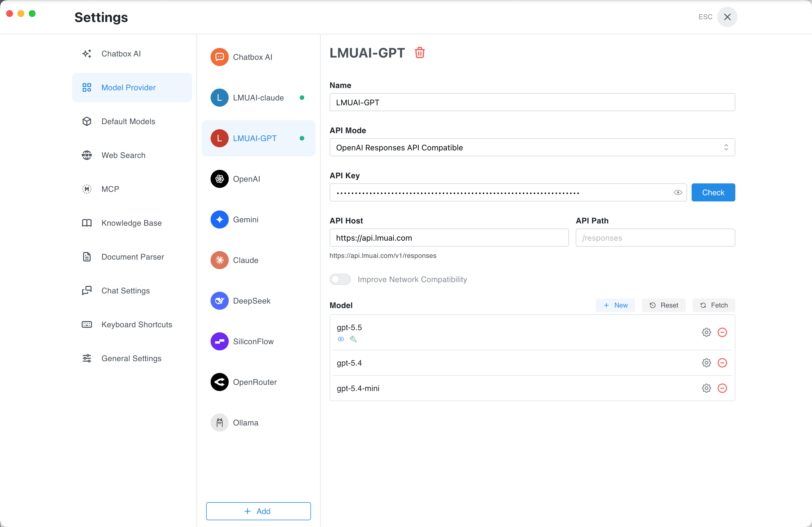812x527 pixels.
Task: Click the Ollama logo icon
Action: [219, 423]
